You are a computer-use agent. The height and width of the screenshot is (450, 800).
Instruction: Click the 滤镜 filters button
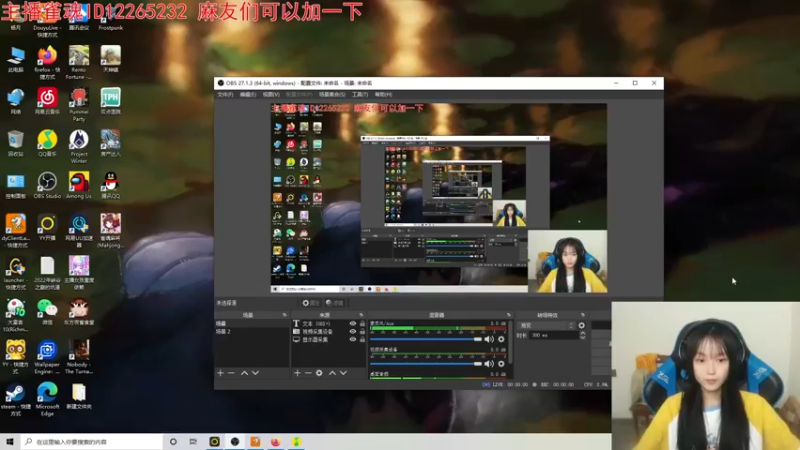point(335,303)
